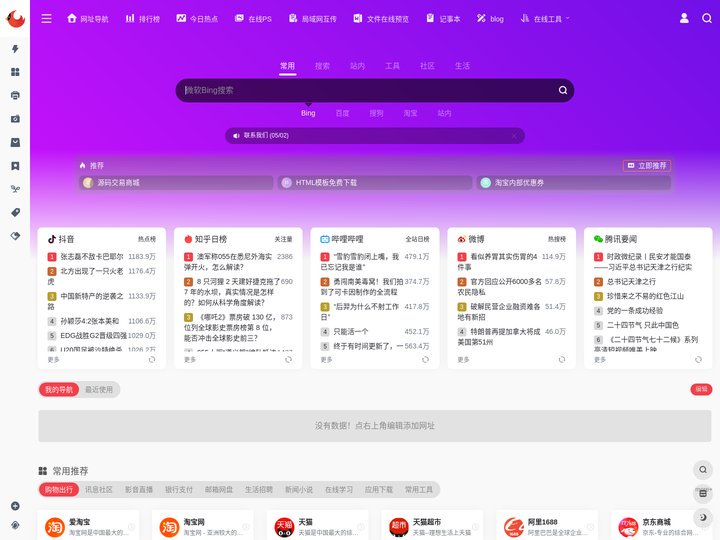Choose 百度 as search engine

pyautogui.click(x=342, y=113)
